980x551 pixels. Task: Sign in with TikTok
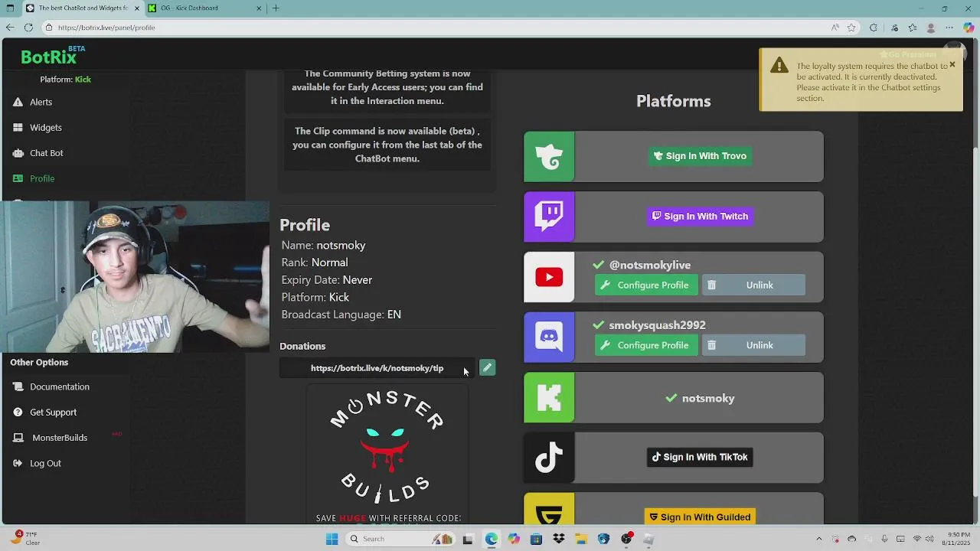pyautogui.click(x=700, y=457)
